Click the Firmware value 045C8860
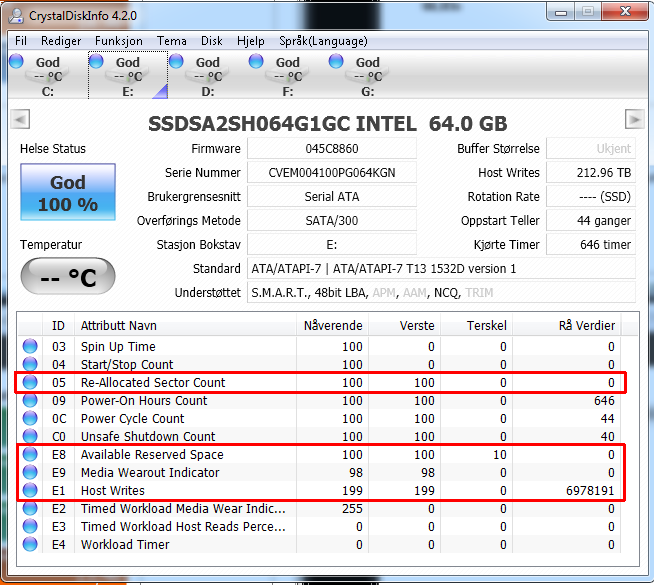The height and width of the screenshot is (585, 654). click(332, 148)
